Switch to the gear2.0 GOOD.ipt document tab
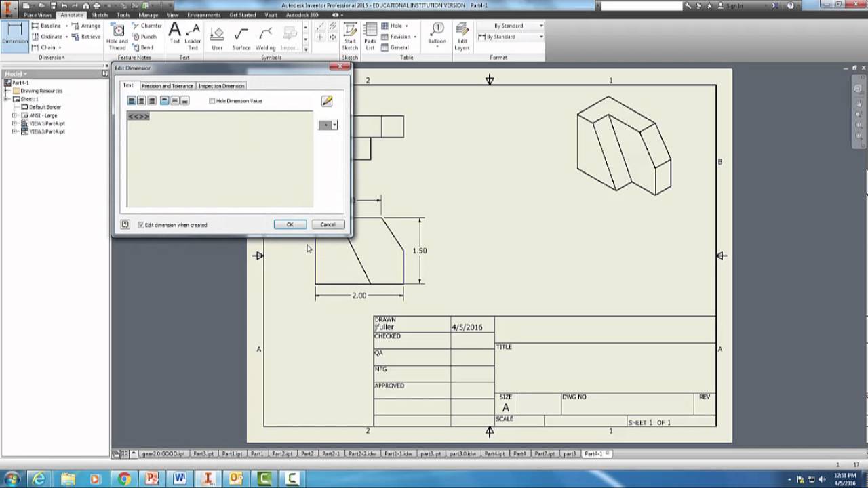This screenshot has height=488, width=868. [163, 454]
